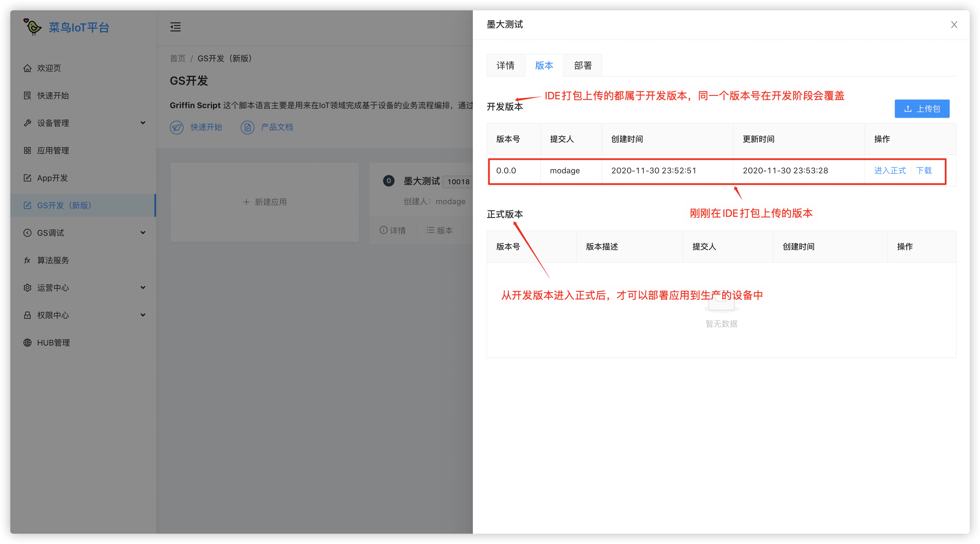Switch to the 部署 tab
The width and height of the screenshot is (980, 544).
(x=583, y=65)
